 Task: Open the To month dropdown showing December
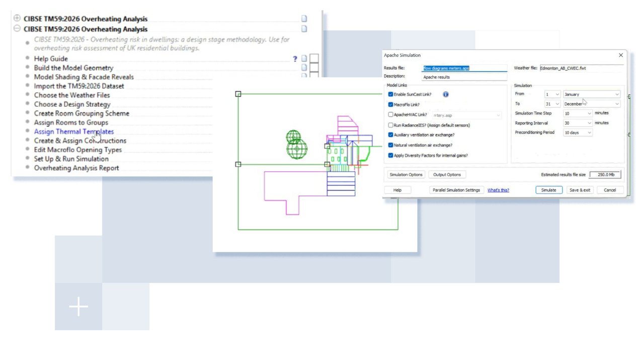pyautogui.click(x=592, y=104)
